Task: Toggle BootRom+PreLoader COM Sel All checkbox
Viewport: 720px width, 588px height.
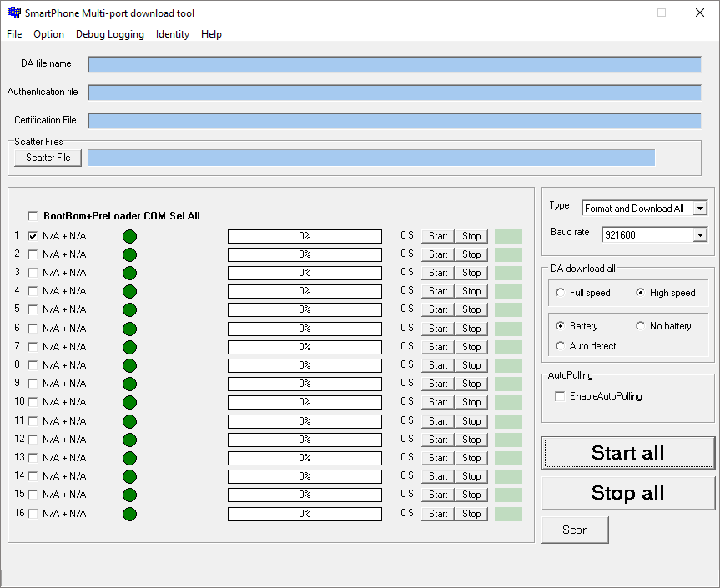Action: (x=33, y=216)
